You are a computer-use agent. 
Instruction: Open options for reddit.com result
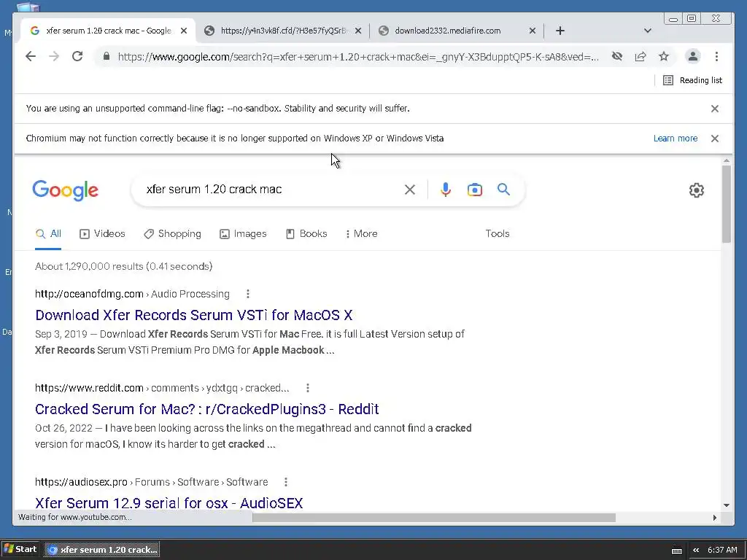tap(308, 388)
